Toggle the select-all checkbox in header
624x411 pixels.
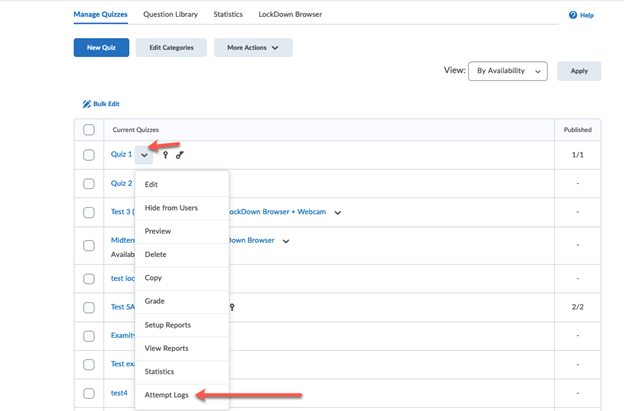tap(89, 130)
